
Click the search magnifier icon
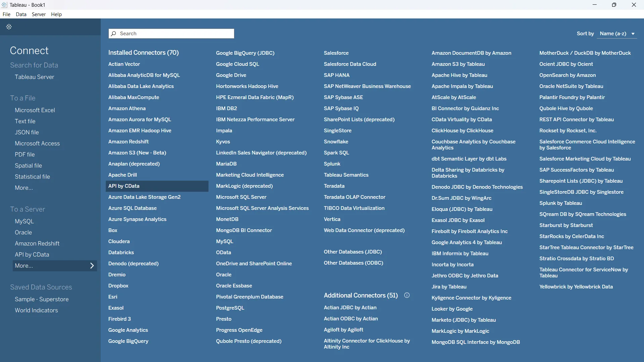(x=114, y=34)
